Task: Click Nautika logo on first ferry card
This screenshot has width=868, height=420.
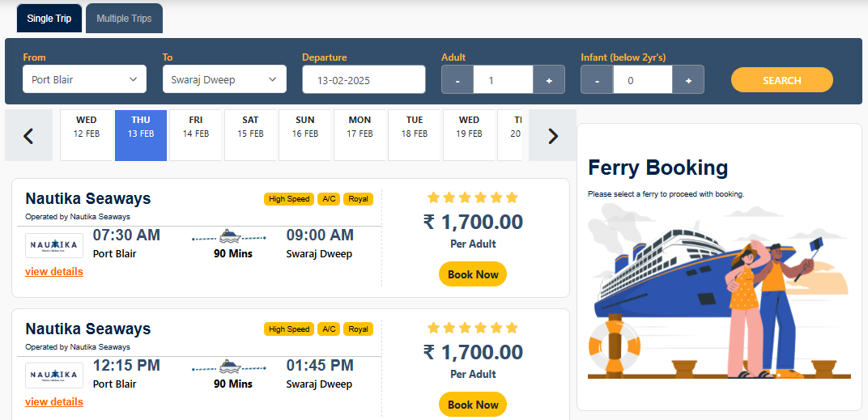Action: pos(53,244)
